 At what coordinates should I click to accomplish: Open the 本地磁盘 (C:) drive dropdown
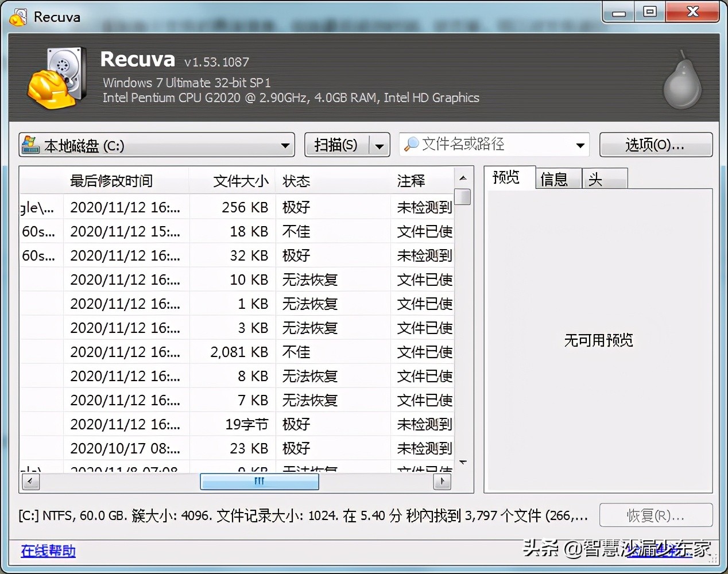click(x=285, y=145)
